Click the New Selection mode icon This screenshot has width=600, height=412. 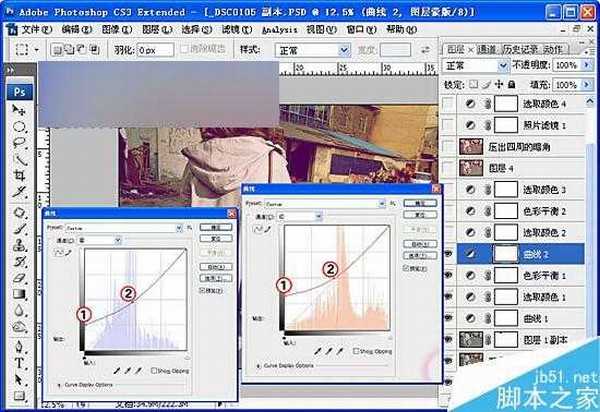(57, 49)
